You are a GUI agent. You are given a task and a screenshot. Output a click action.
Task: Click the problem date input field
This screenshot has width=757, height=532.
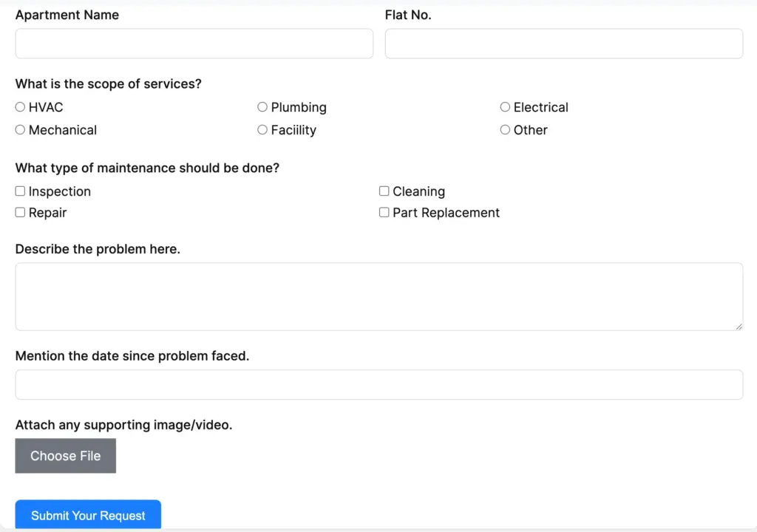tap(378, 384)
